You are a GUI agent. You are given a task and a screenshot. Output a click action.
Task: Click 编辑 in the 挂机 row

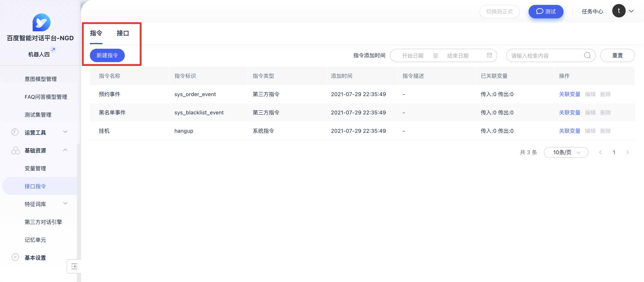tap(590, 131)
